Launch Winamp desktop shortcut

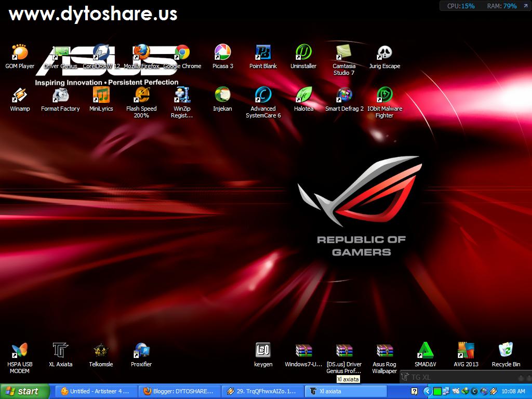[x=20, y=99]
